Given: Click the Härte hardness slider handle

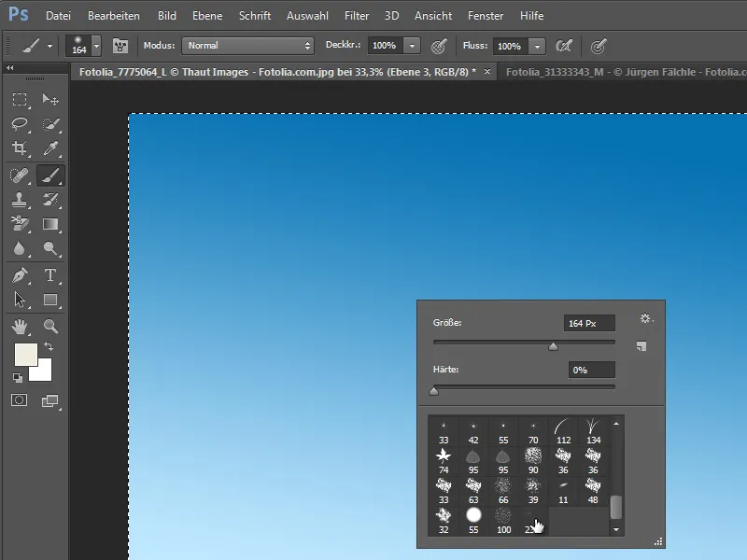Looking at the screenshot, I should (x=433, y=391).
